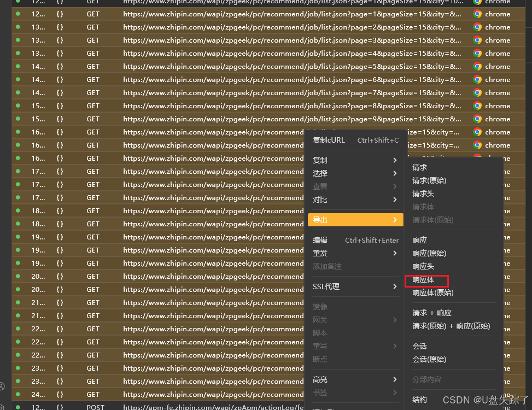Click Copy cURL in the context menu

(355, 140)
